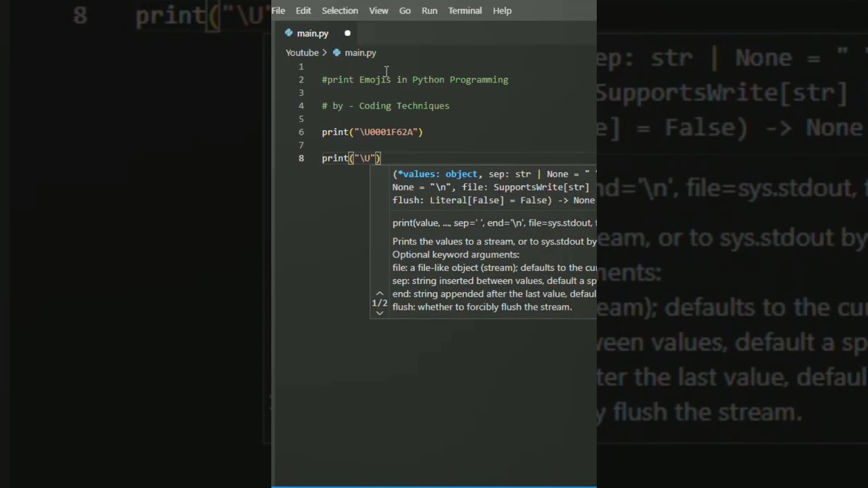
Task: Open the View menu
Action: [x=378, y=11]
